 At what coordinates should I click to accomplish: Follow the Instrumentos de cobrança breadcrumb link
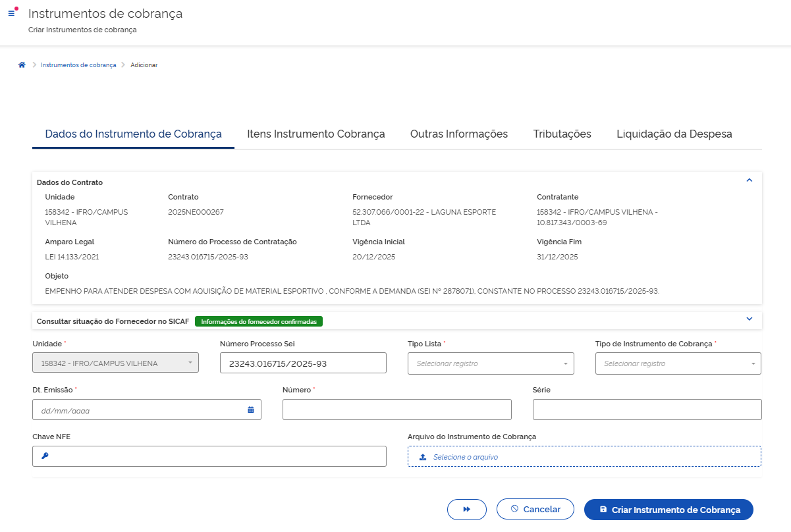point(78,65)
